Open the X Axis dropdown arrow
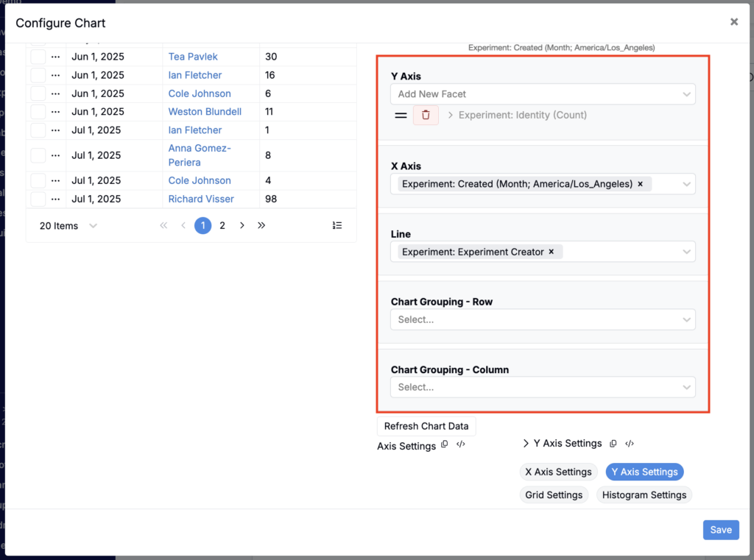The width and height of the screenshot is (754, 560). [686, 184]
